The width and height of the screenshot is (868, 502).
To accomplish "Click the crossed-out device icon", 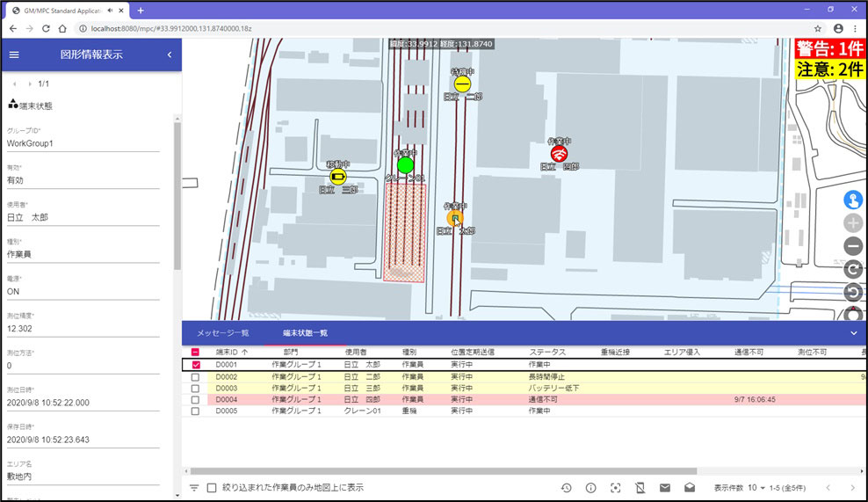I will tap(640, 488).
